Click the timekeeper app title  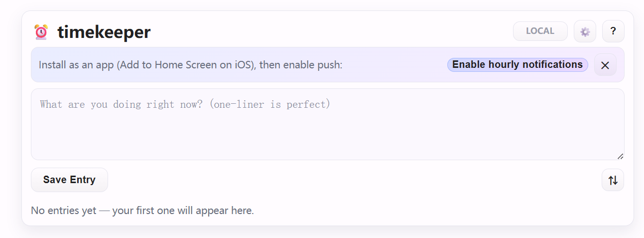coord(104,32)
